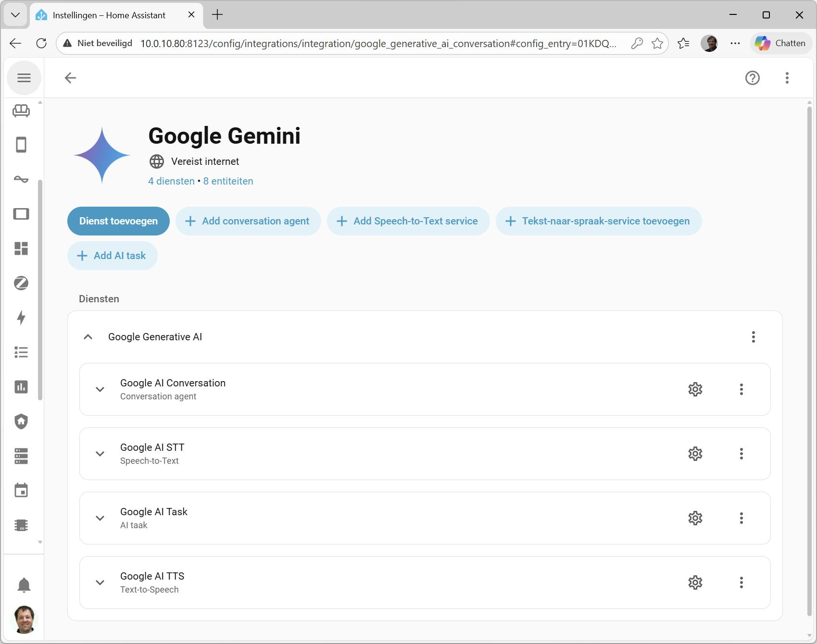817x644 pixels.
Task: Click the Dienst toevoegen button
Action: coord(118,221)
